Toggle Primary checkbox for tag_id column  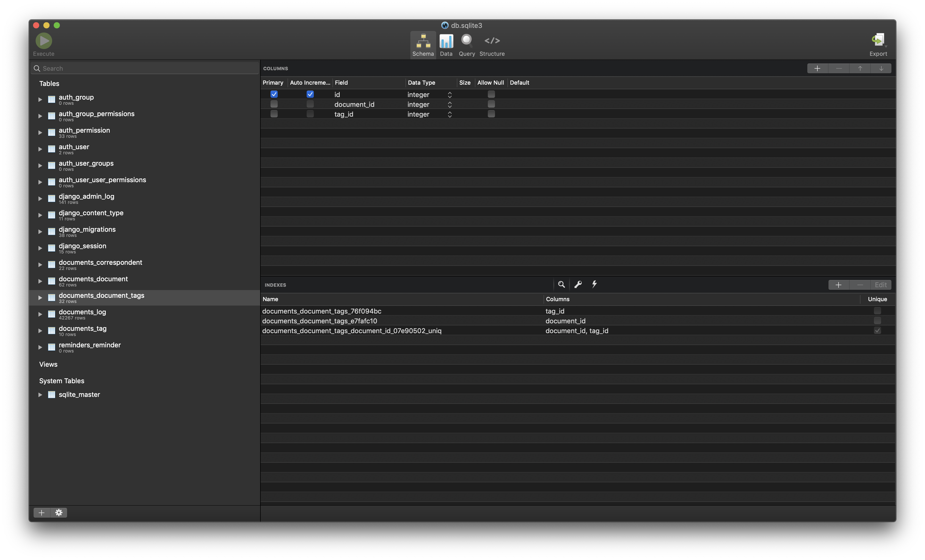(274, 114)
